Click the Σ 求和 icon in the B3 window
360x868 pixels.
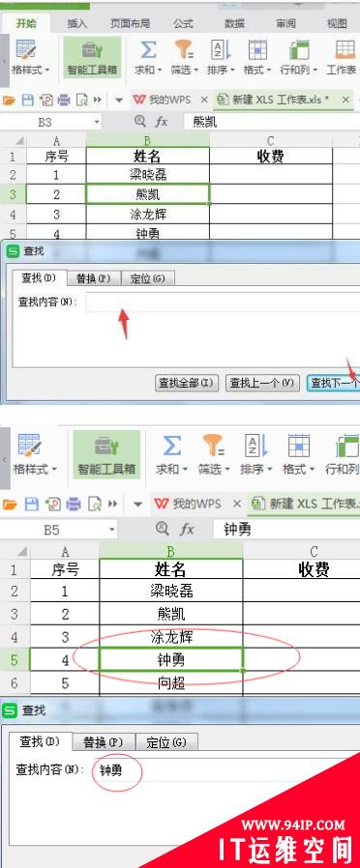[x=148, y=50]
